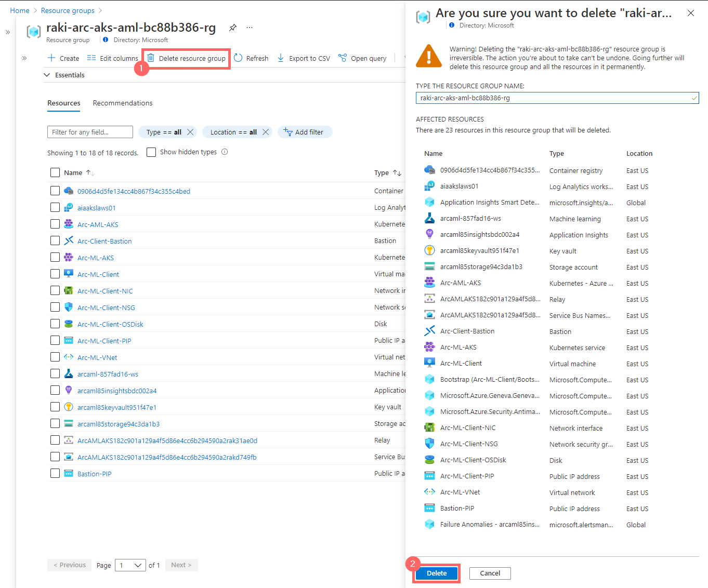Tick the checkbox for Arc-ML-Client-NIC
Viewport: 708px width, 588px height.
click(55, 290)
